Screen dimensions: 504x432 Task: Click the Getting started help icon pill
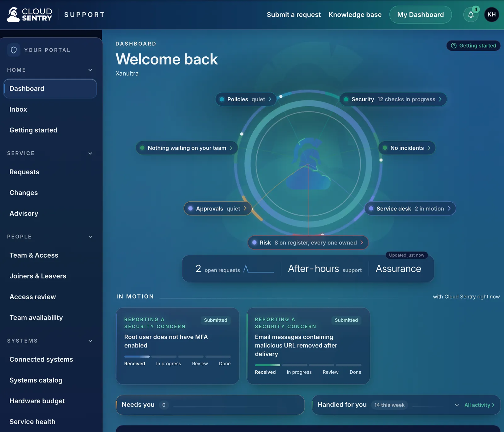coord(473,46)
